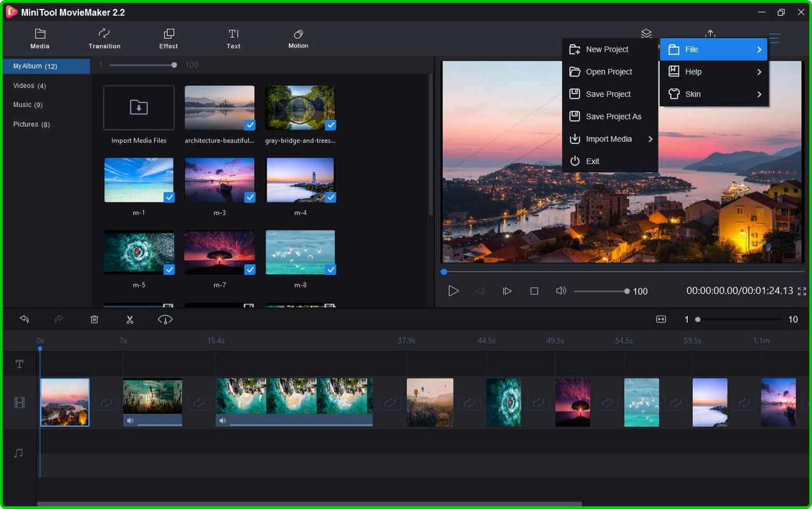Click the scissors split icon

pyautogui.click(x=130, y=319)
